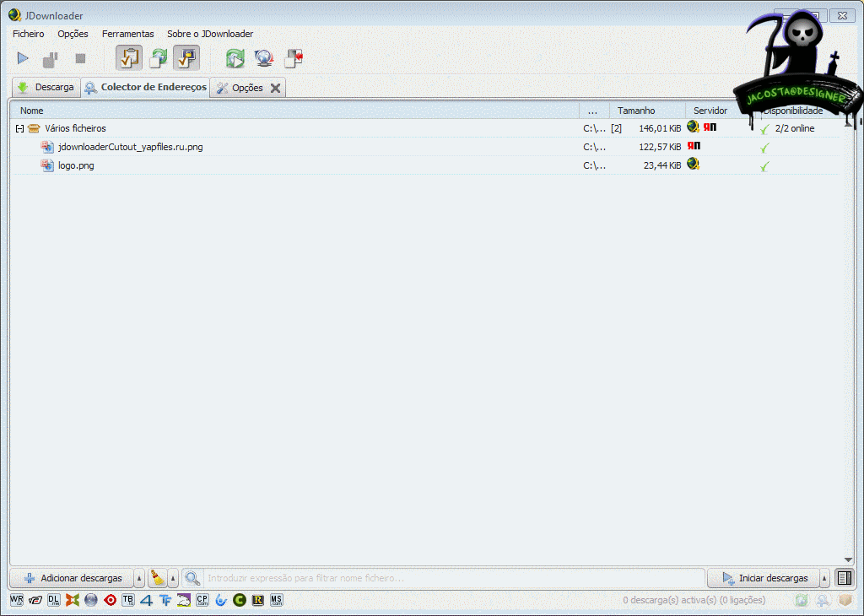Click the red target hoster icon in status bar
This screenshot has height=616, width=864.
[110, 600]
